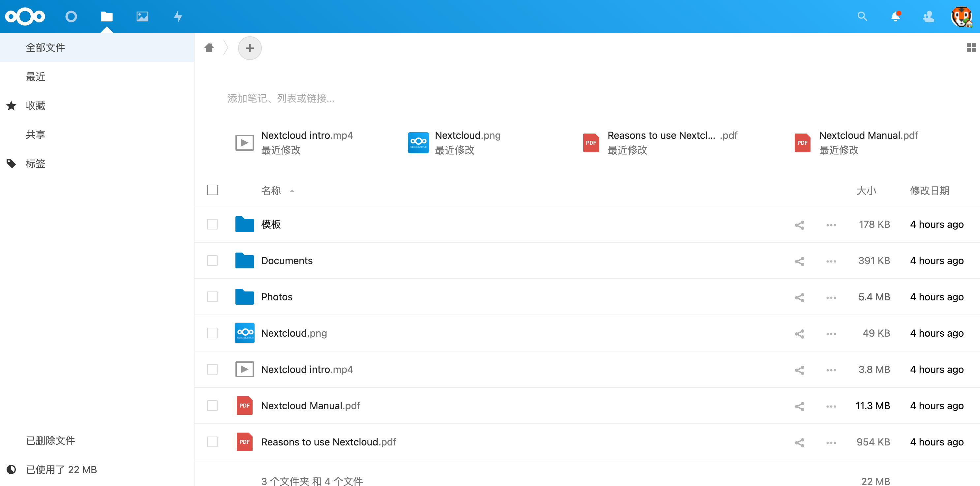
Task: Open the Dashboard circle icon
Action: coord(71,16)
